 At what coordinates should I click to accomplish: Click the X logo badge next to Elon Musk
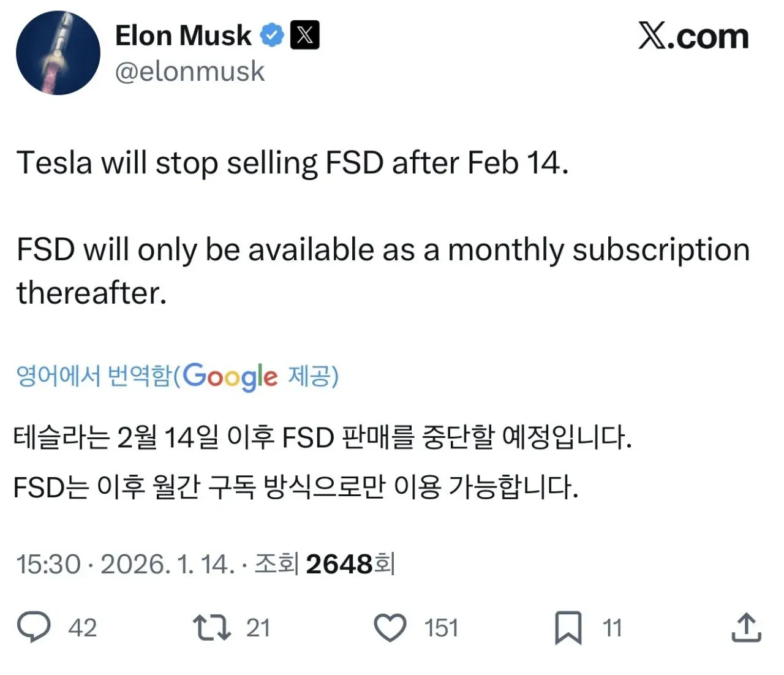point(304,35)
